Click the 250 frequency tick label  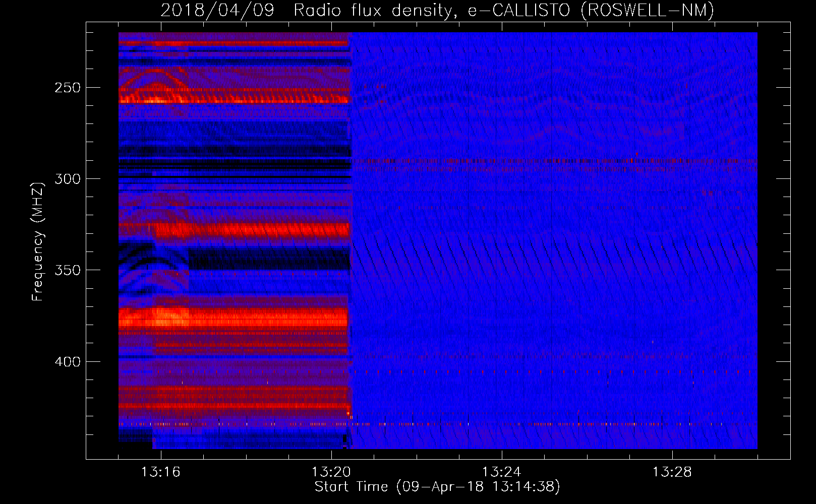pos(68,88)
